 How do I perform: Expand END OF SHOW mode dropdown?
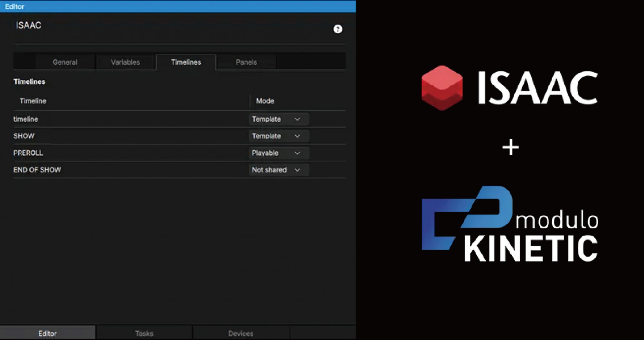pos(279,170)
